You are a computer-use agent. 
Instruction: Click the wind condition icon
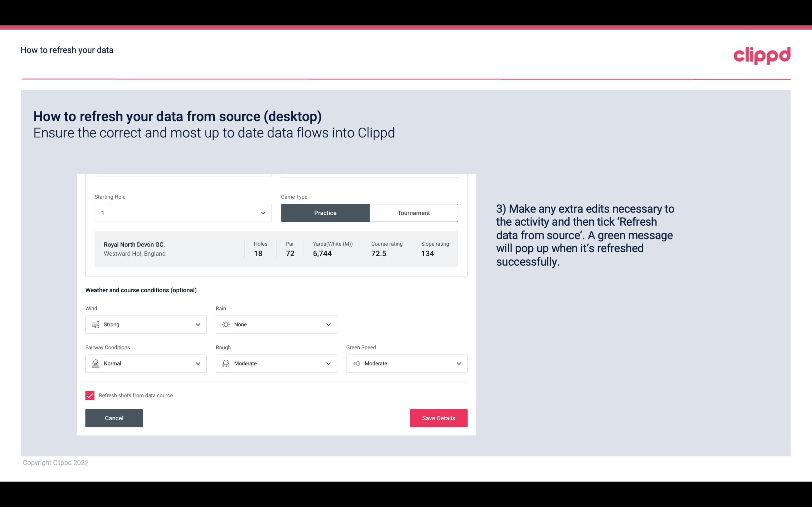coord(95,324)
